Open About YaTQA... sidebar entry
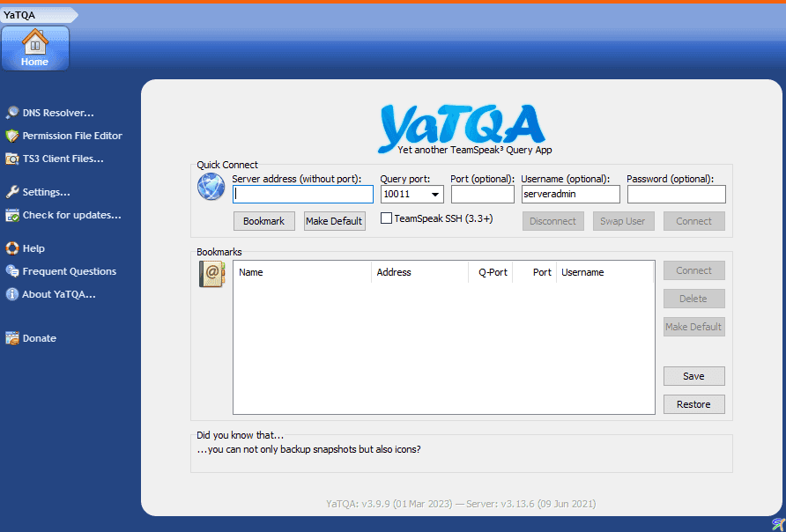This screenshot has height=532, width=786. coord(59,294)
